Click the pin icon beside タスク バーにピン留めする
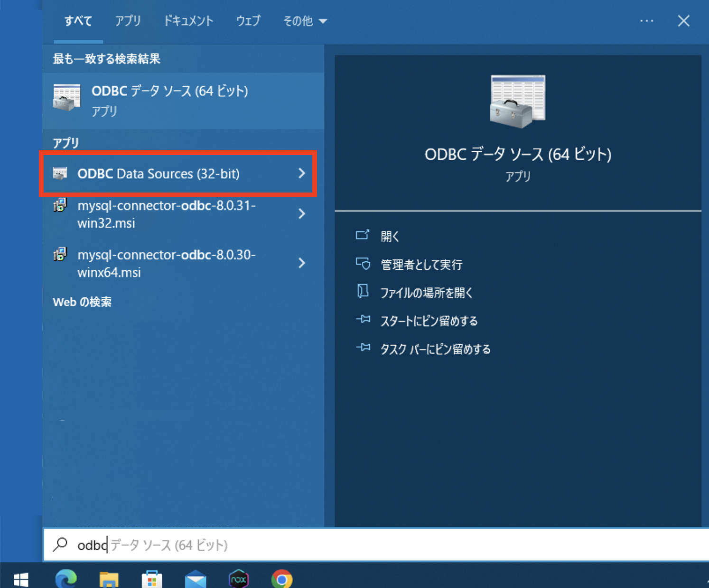The image size is (709, 588). pos(363,348)
